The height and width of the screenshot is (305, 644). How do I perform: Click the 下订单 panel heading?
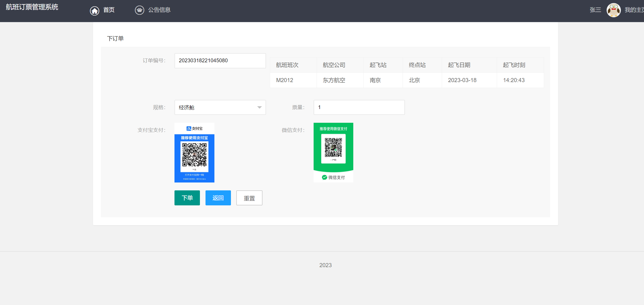tap(115, 39)
